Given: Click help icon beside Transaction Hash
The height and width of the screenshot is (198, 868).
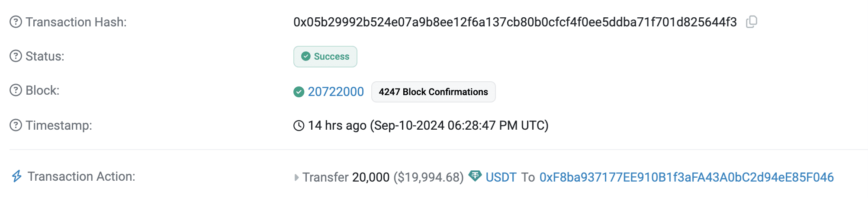Looking at the screenshot, I should (x=16, y=22).
